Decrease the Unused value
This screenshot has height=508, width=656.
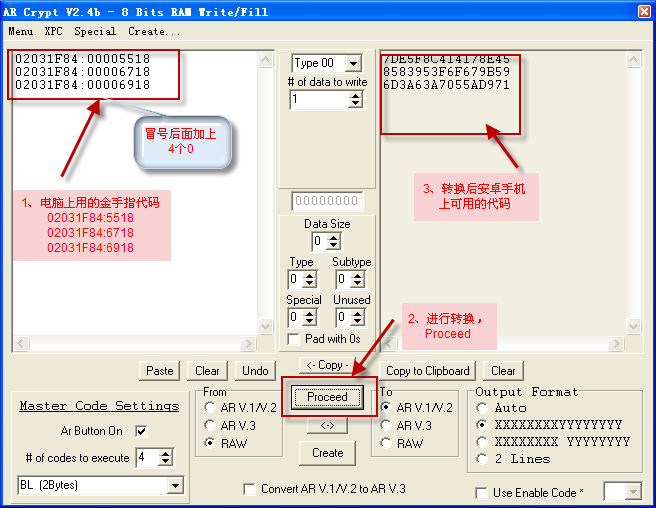click(357, 321)
